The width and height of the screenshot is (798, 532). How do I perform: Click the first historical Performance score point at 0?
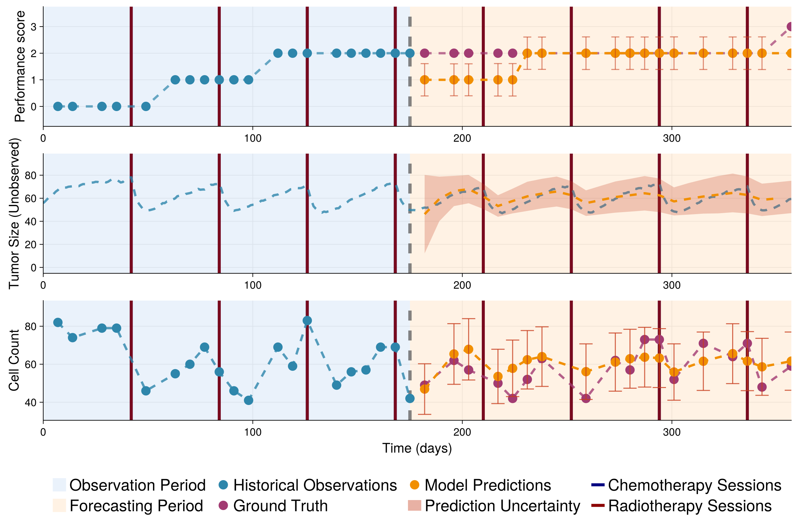pyautogui.click(x=58, y=106)
